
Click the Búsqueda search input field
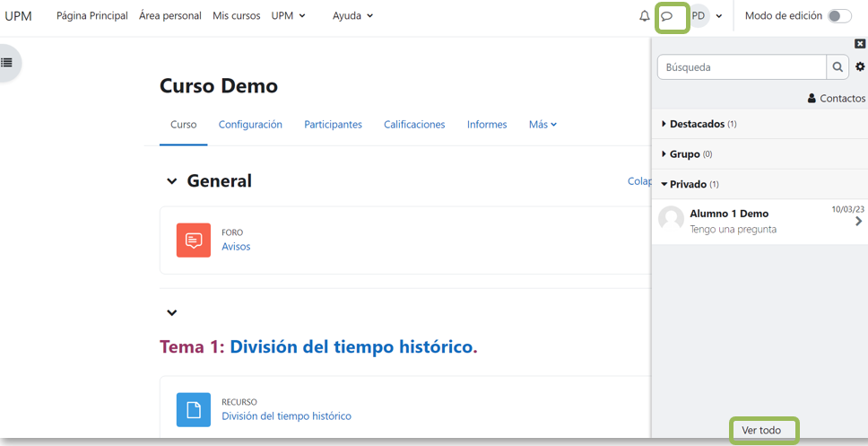(x=742, y=67)
